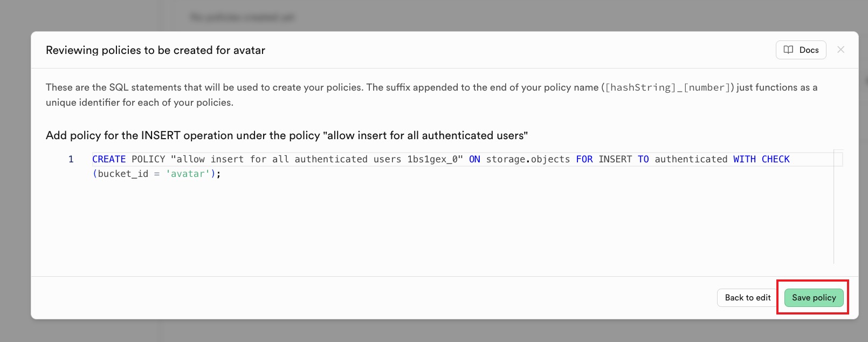The width and height of the screenshot is (868, 342).
Task: Click storage.objects in the SQL statement
Action: pyautogui.click(x=528, y=159)
